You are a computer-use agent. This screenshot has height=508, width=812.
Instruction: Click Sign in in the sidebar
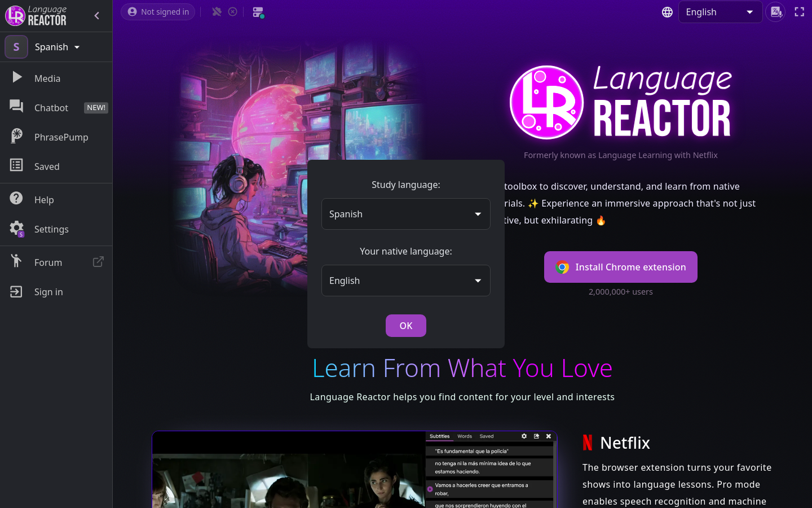pos(56,292)
